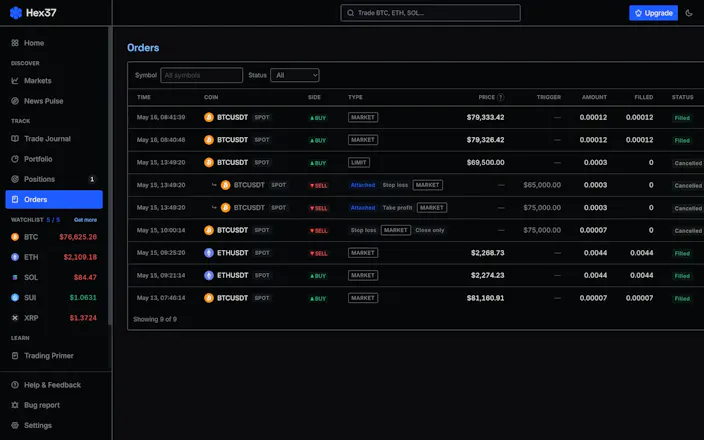Click the Positions target icon
Screen dimensions: 704x440
coord(15,179)
